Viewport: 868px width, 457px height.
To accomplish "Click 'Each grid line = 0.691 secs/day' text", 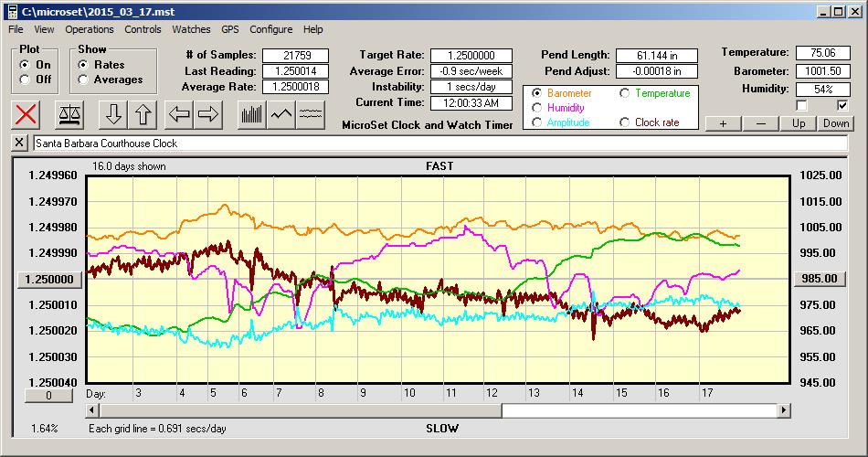I will [x=157, y=428].
